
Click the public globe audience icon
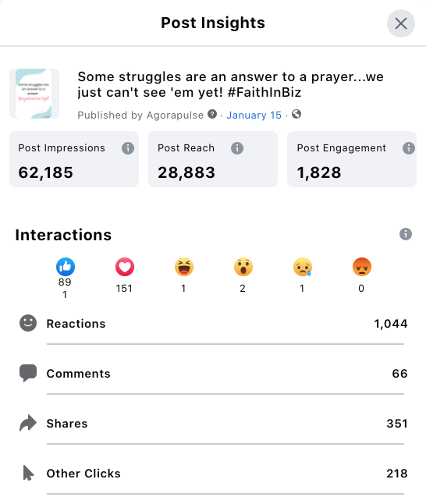click(x=296, y=114)
